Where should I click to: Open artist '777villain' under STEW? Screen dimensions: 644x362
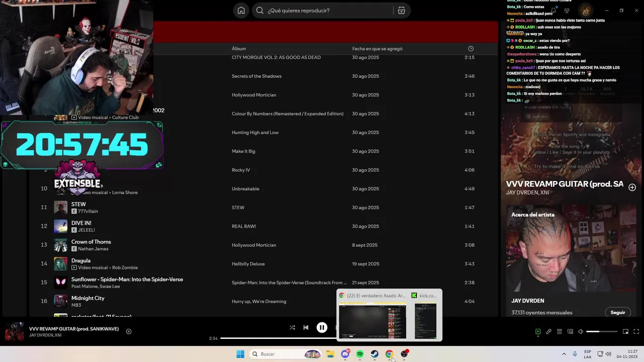coord(88,211)
